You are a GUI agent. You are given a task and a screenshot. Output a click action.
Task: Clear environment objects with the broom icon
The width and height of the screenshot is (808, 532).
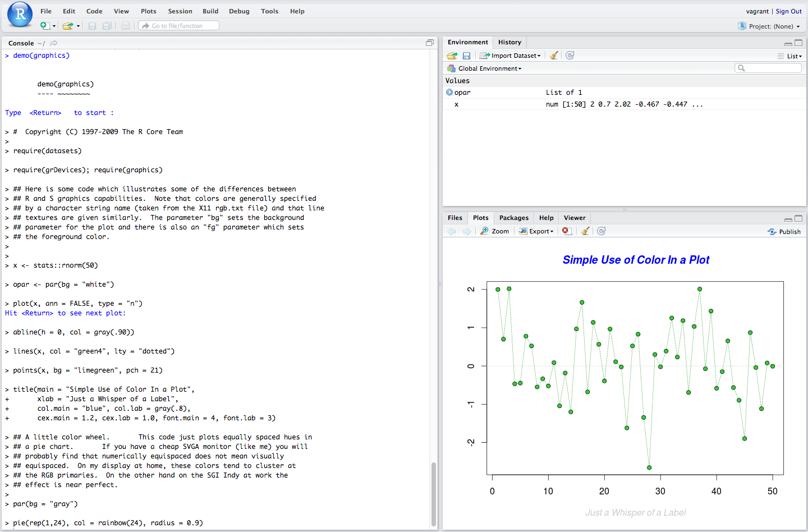(554, 56)
